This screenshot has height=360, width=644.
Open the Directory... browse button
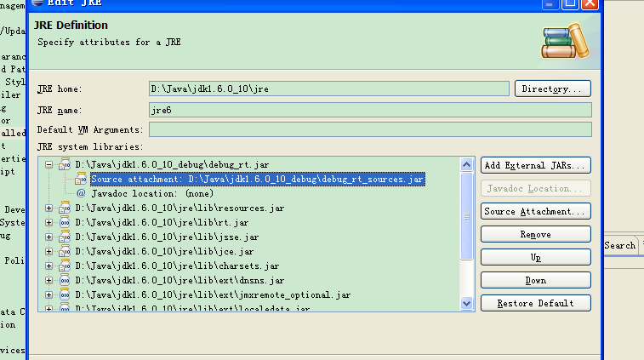click(553, 89)
